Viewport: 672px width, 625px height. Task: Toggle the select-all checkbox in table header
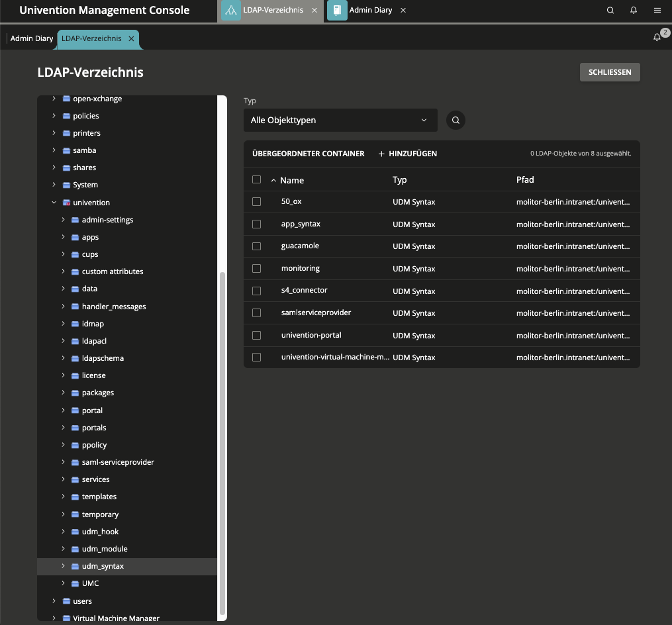(x=257, y=179)
